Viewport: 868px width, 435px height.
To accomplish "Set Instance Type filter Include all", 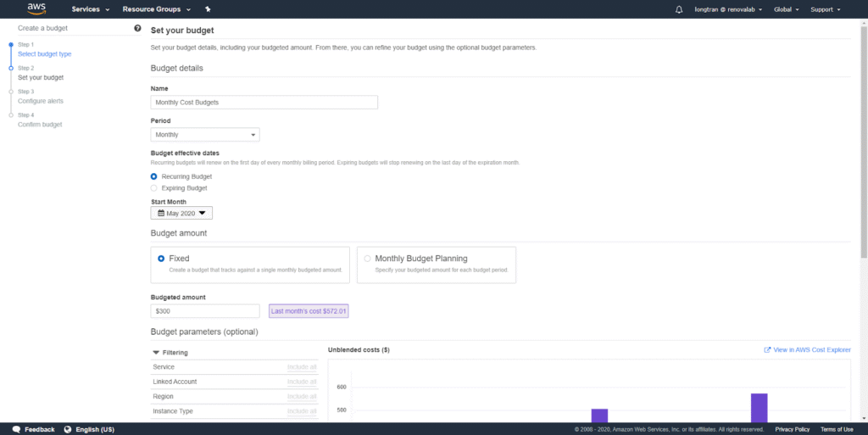I will [302, 411].
